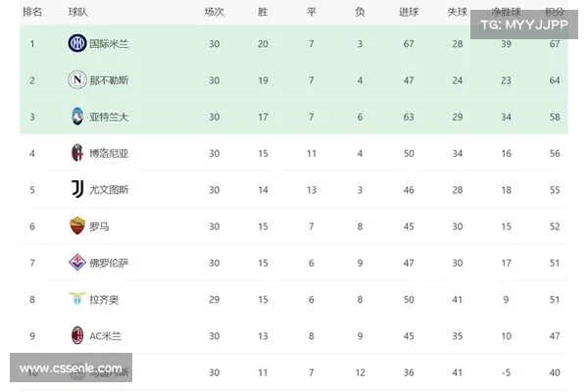Image resolution: width=588 pixels, height=392 pixels.
Task: Click the 排名 column header
Action: (x=32, y=12)
